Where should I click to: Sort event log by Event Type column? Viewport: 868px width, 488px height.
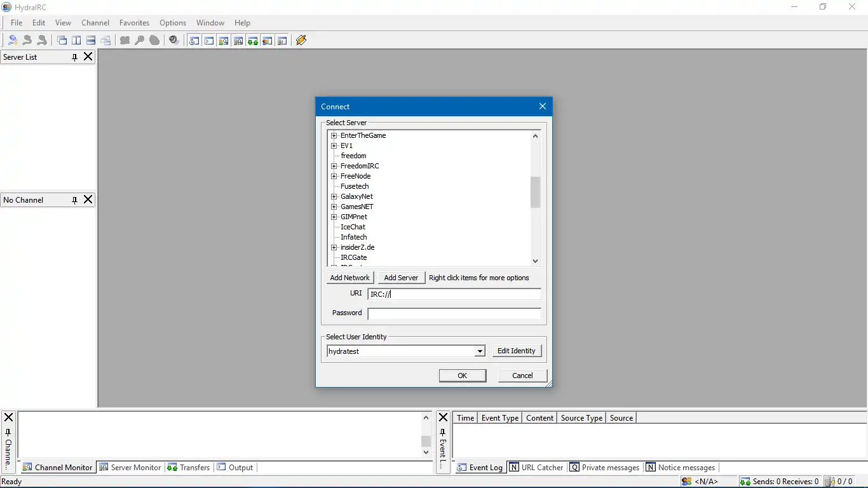pyautogui.click(x=500, y=417)
